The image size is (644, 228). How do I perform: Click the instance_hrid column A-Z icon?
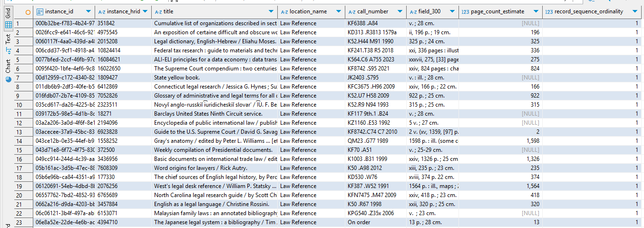(x=102, y=11)
